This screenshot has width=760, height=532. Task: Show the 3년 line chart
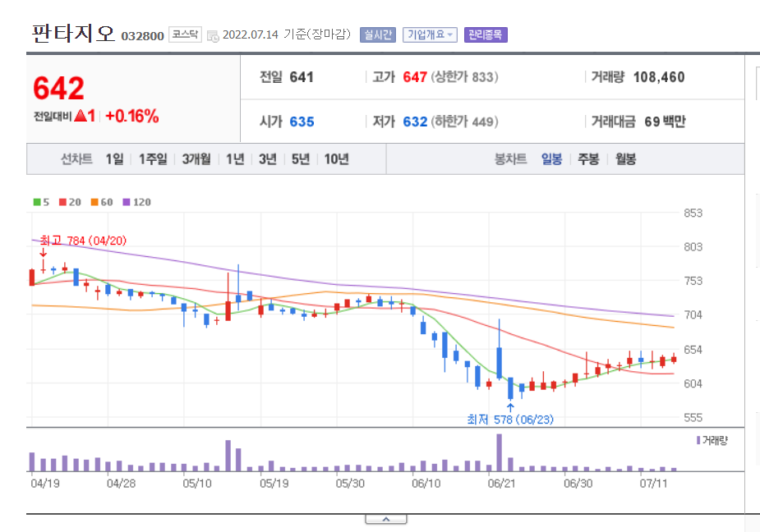268,159
